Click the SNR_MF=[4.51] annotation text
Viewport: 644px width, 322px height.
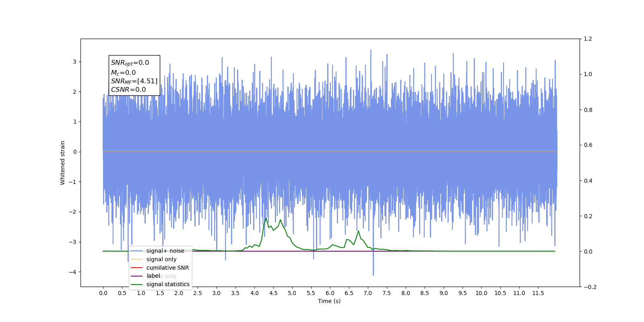click(x=134, y=81)
